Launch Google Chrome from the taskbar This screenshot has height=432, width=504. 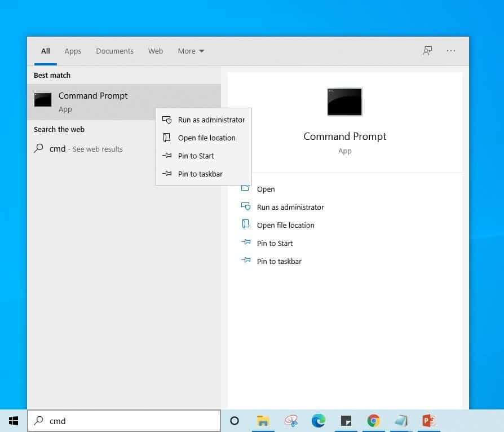tap(373, 420)
